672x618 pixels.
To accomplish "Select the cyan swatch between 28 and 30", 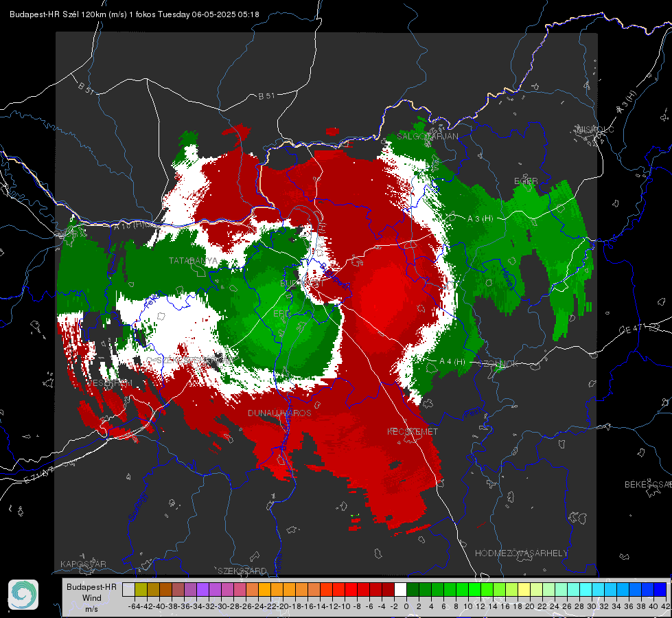I will [x=586, y=589].
